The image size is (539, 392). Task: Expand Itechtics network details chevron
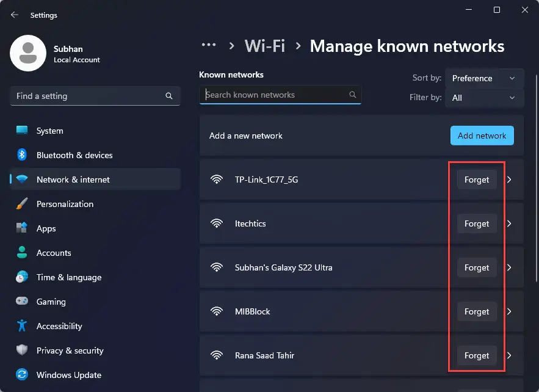pyautogui.click(x=509, y=223)
